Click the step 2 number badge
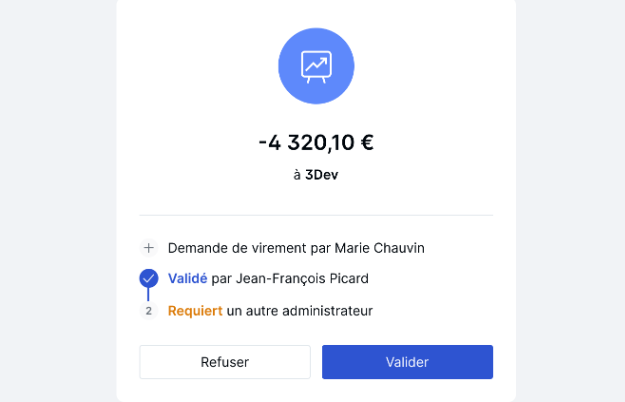 pyautogui.click(x=149, y=311)
